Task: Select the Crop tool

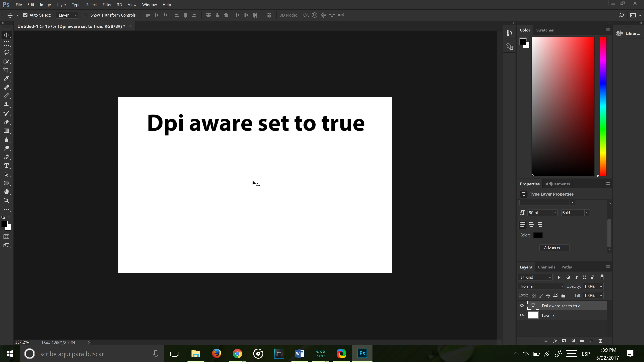Action: pos(7,70)
